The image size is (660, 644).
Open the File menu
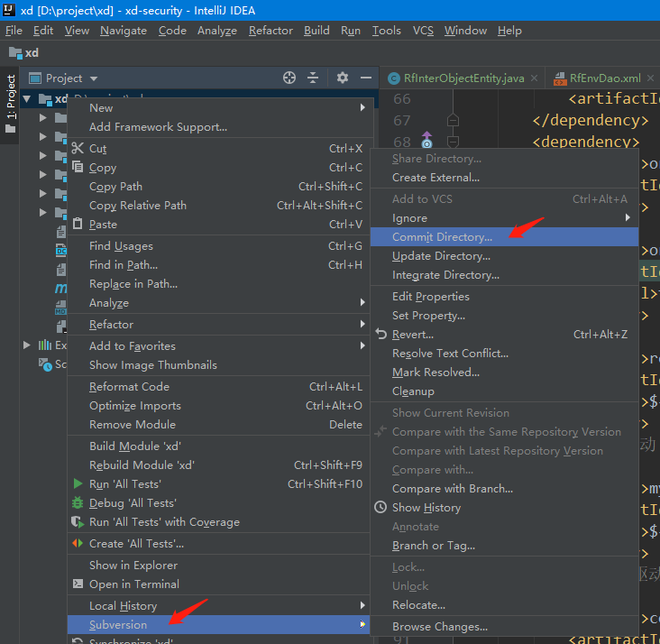(14, 31)
